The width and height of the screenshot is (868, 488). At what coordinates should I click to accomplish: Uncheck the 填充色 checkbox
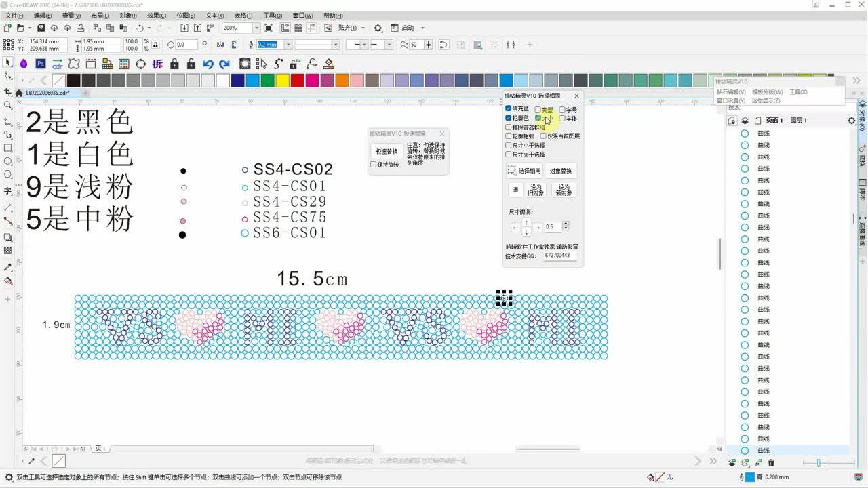coord(509,108)
